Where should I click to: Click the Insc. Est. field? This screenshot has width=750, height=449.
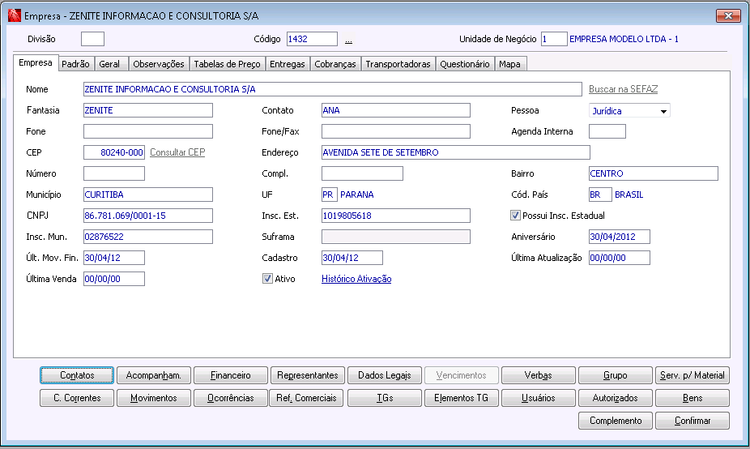tap(396, 216)
